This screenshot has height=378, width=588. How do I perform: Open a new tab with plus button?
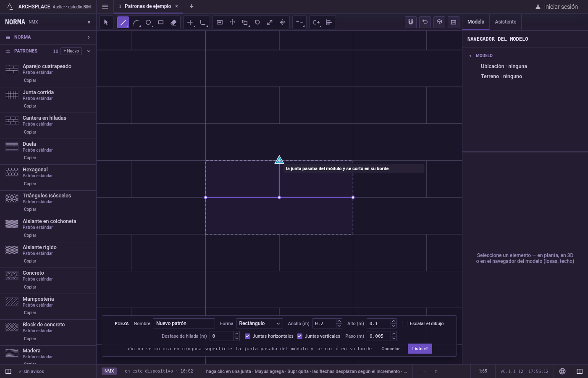pyautogui.click(x=192, y=6)
